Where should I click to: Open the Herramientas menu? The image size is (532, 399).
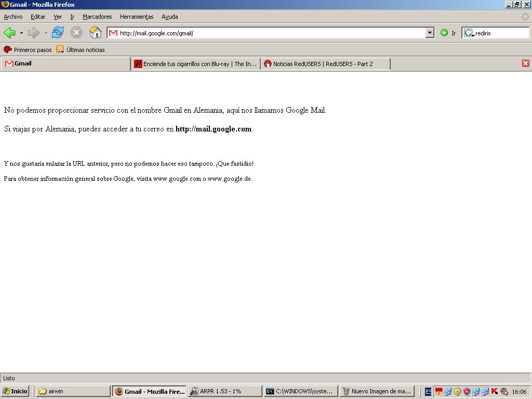click(x=137, y=17)
